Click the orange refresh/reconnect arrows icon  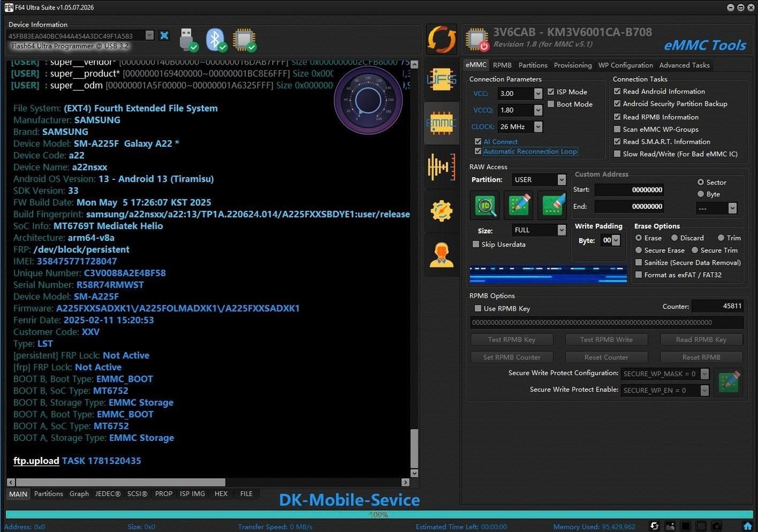click(x=442, y=40)
